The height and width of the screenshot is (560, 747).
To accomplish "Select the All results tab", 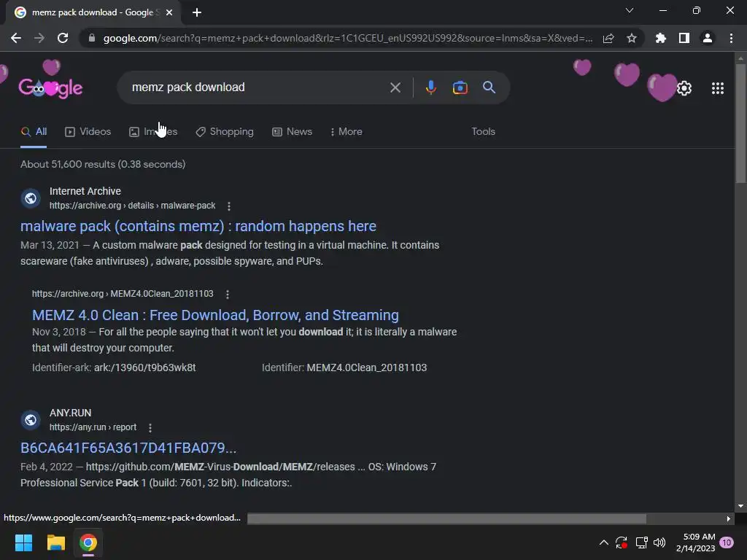I will point(34,132).
